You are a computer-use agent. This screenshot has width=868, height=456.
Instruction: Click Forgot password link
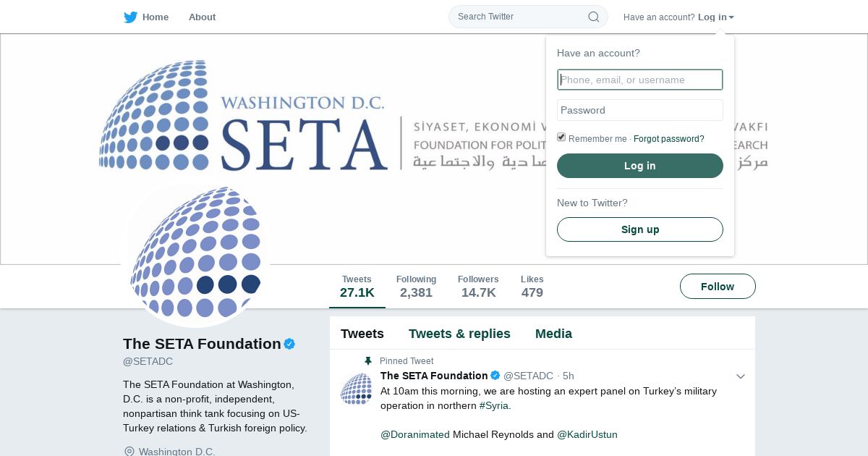669,139
